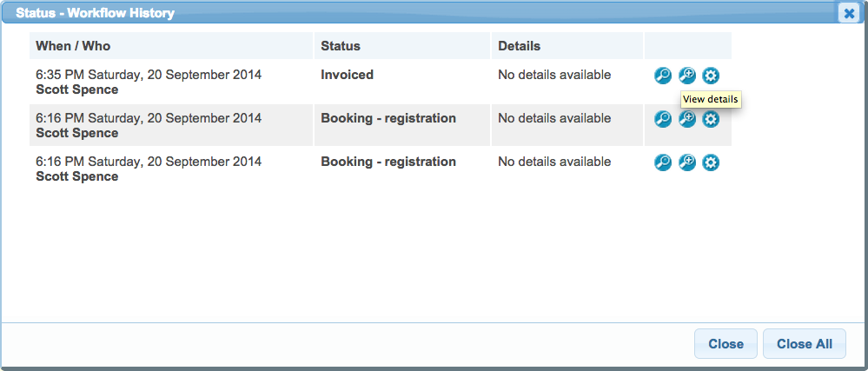The image size is (868, 371).
Task: Click the magnifier icon in the middle row
Action: (663, 119)
